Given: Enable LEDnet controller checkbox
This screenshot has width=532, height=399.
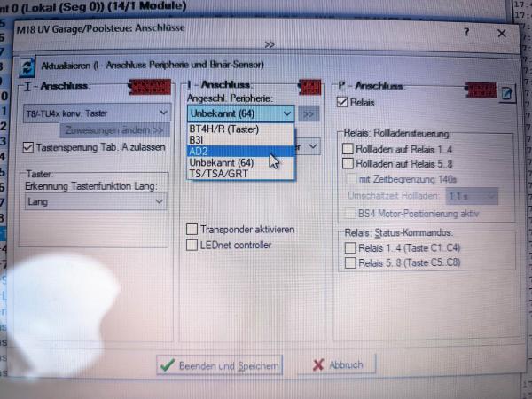Looking at the screenshot, I should (192, 245).
